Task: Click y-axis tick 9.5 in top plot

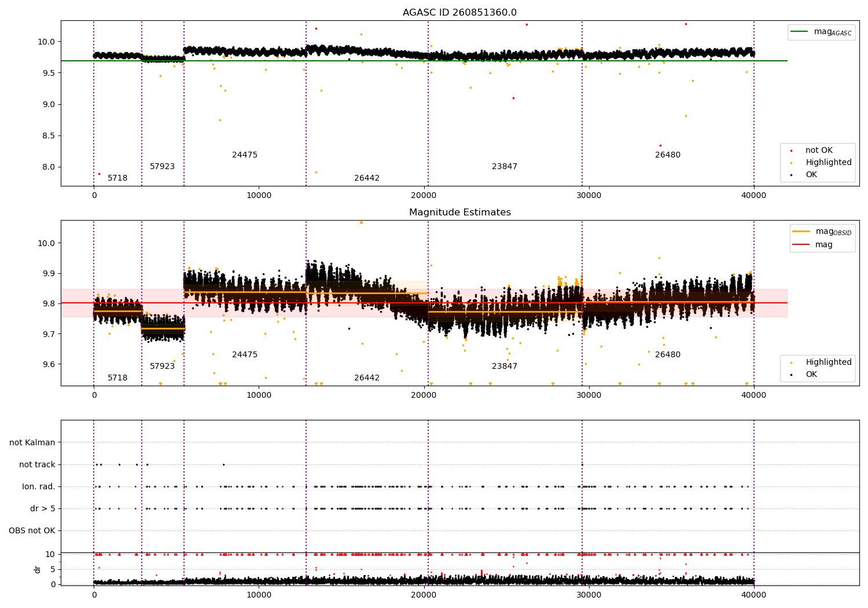Action: [49, 73]
